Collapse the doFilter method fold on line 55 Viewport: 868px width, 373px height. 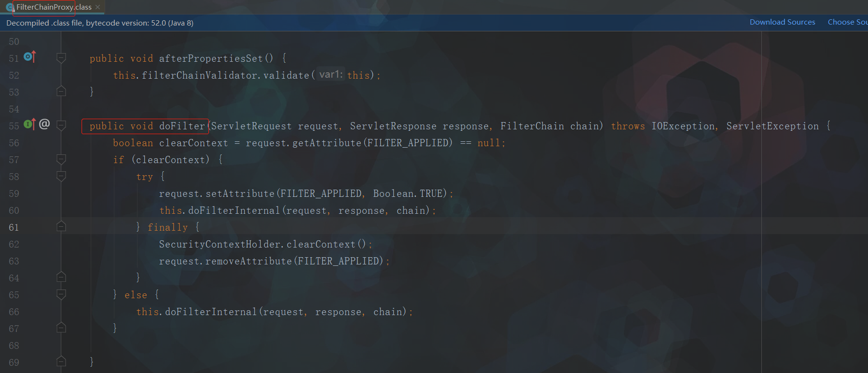click(x=61, y=126)
